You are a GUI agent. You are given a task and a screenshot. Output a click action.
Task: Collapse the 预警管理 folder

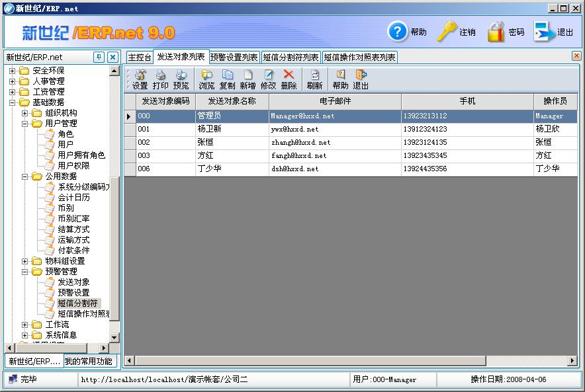point(24,272)
